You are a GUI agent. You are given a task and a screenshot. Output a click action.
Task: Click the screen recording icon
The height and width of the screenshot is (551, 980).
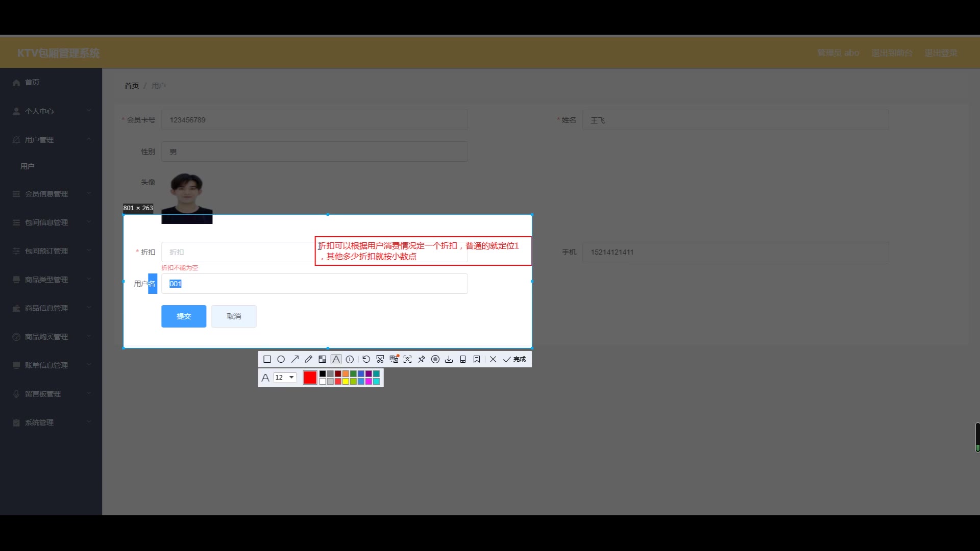[x=435, y=359]
